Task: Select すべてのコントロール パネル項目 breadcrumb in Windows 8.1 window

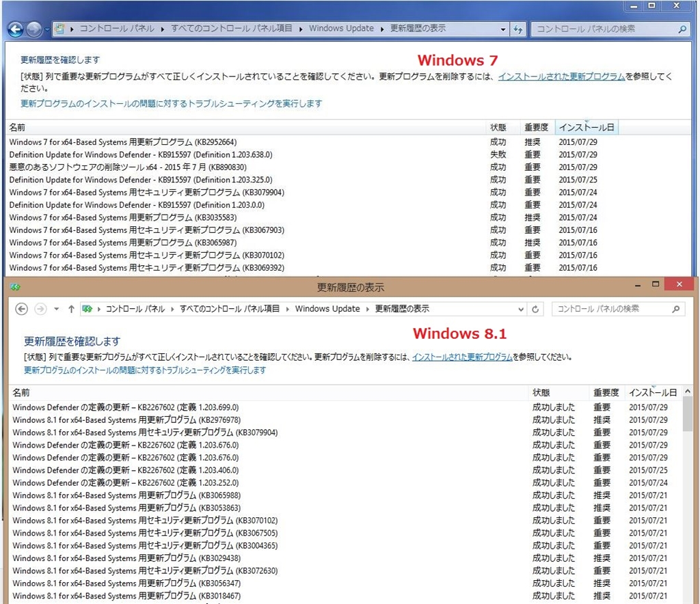Action: click(x=230, y=309)
